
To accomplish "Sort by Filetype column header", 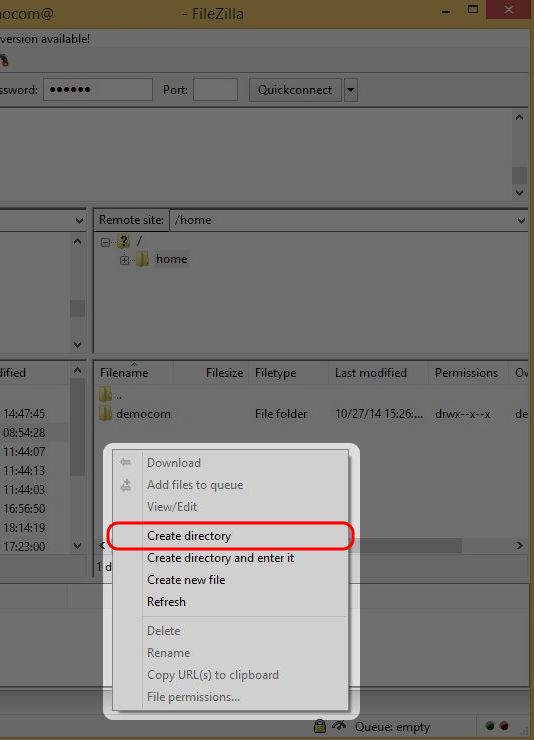I will [288, 373].
